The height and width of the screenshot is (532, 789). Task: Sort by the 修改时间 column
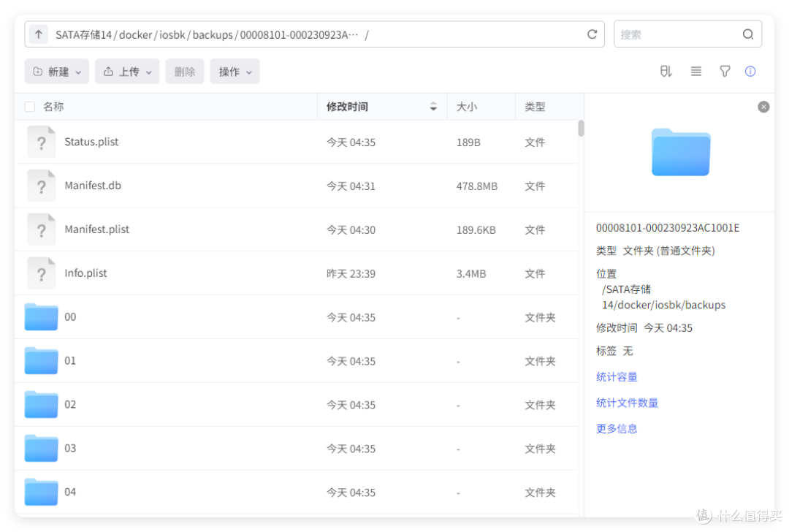coord(382,107)
